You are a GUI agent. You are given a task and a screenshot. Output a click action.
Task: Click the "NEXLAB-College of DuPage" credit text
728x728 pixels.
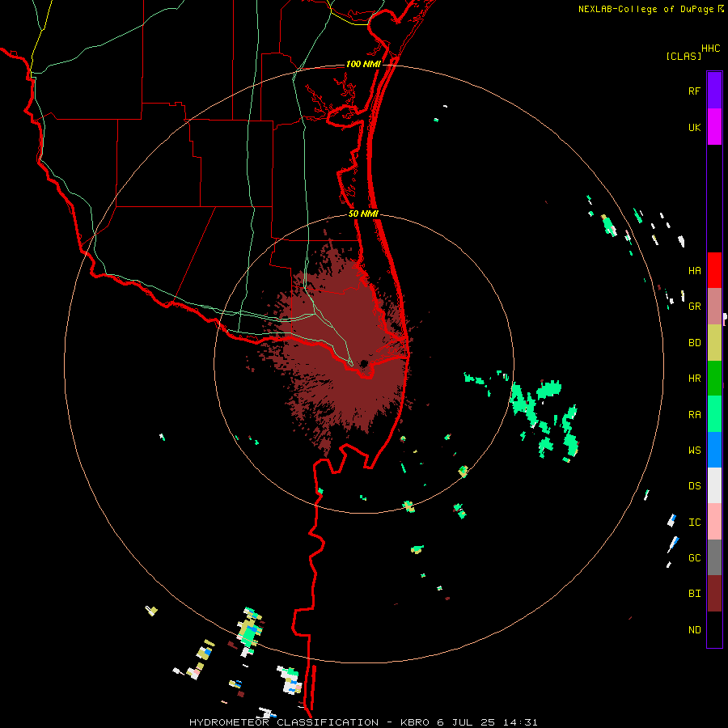pos(645,9)
